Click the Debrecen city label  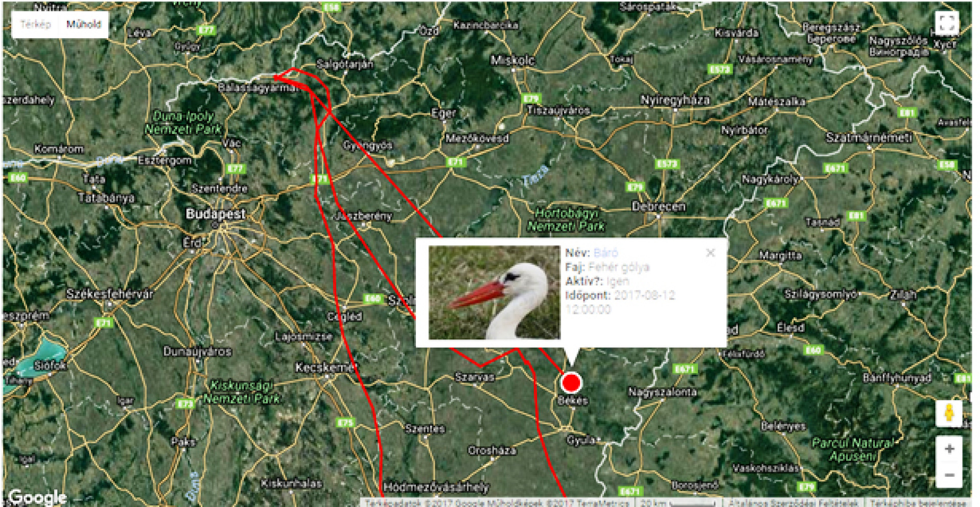659,206
